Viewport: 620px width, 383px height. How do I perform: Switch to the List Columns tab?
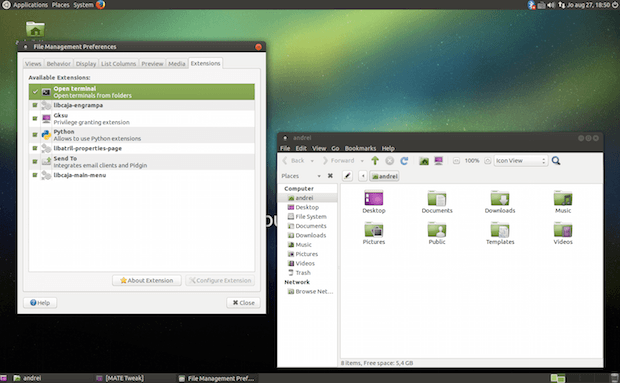pos(118,64)
